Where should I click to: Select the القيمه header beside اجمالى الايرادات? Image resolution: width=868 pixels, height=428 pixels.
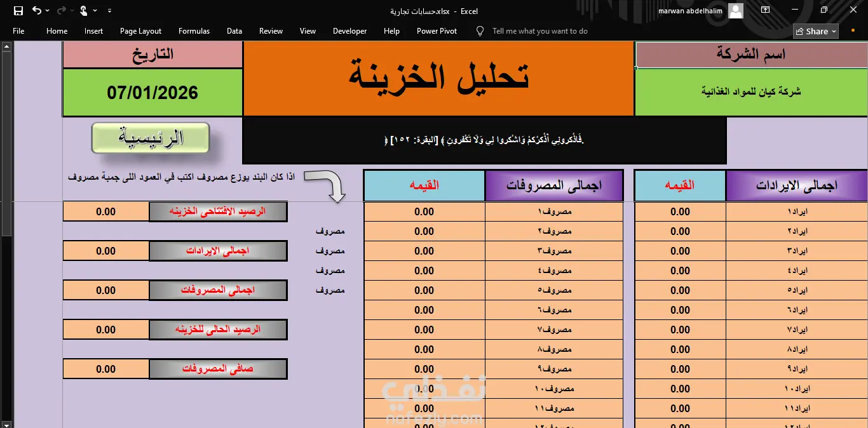(680, 185)
